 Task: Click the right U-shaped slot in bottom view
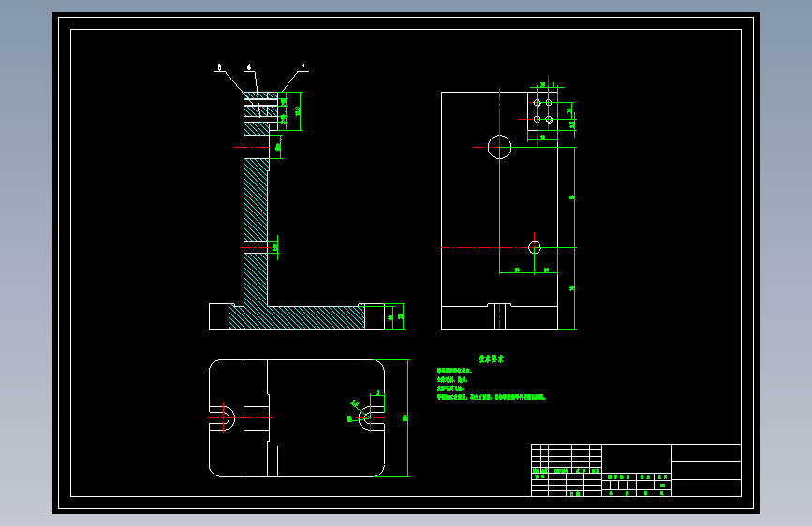(x=371, y=417)
